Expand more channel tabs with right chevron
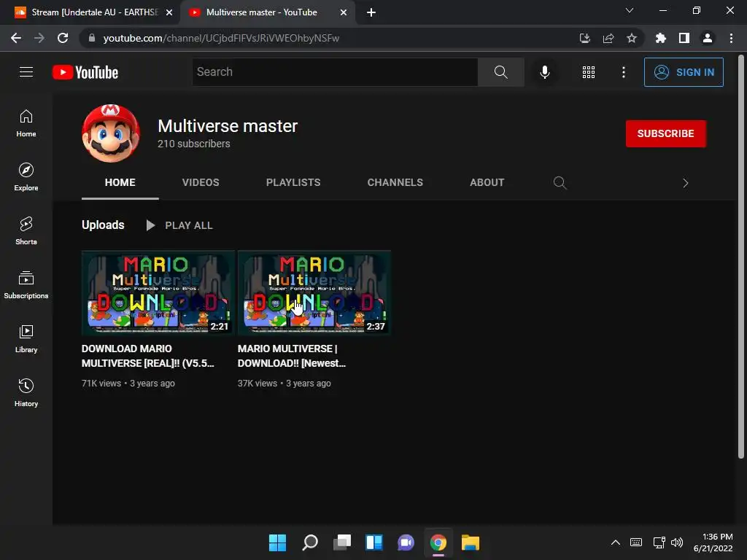The height and width of the screenshot is (560, 747). [x=685, y=183]
